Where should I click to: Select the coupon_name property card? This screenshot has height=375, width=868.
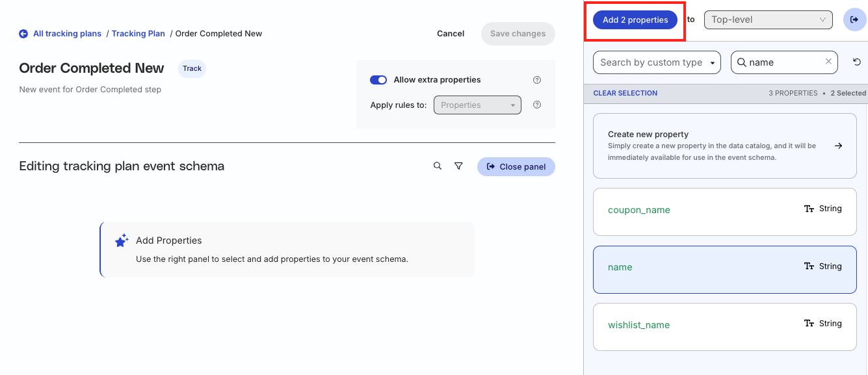coord(724,209)
